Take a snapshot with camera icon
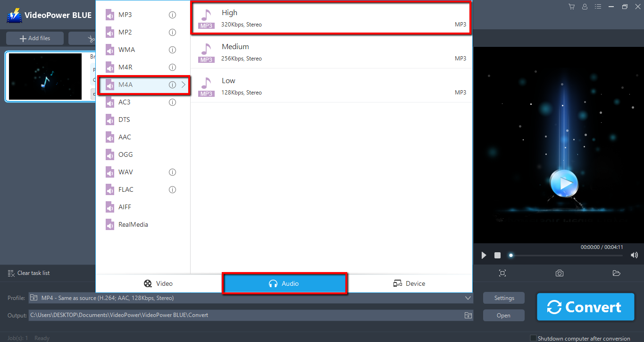The width and height of the screenshot is (644, 342). [x=560, y=273]
